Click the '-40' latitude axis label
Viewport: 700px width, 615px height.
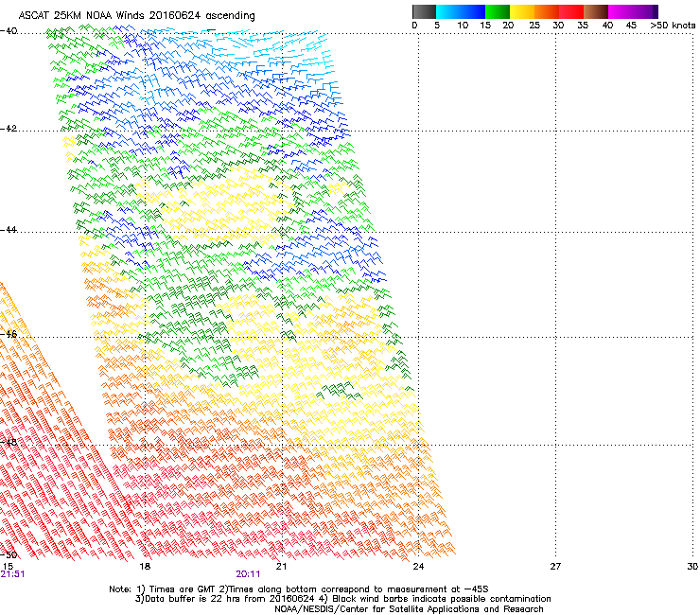pos(9,31)
